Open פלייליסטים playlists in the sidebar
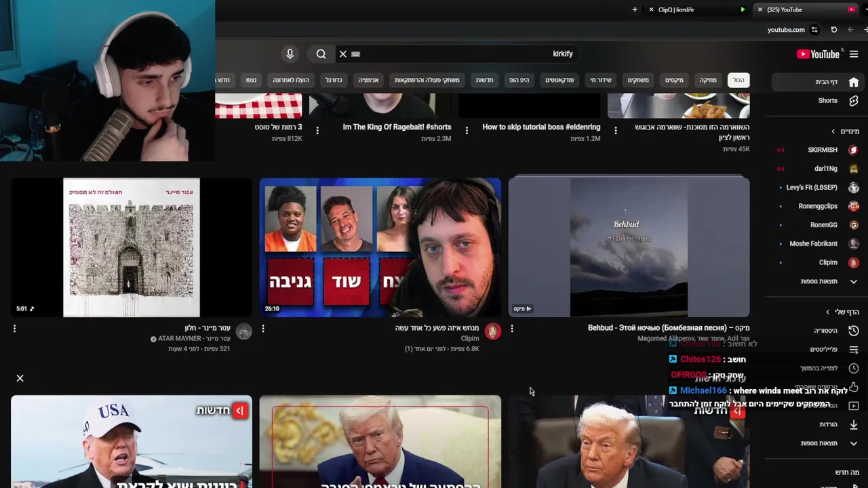868x488 pixels. 819,350
